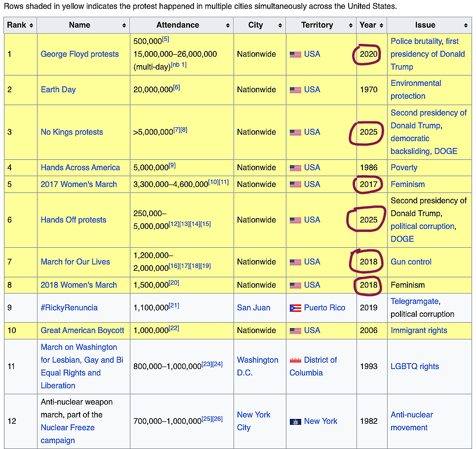The image size is (476, 449).
Task: Click USA flag in Hands Across America row
Action: click(295, 168)
